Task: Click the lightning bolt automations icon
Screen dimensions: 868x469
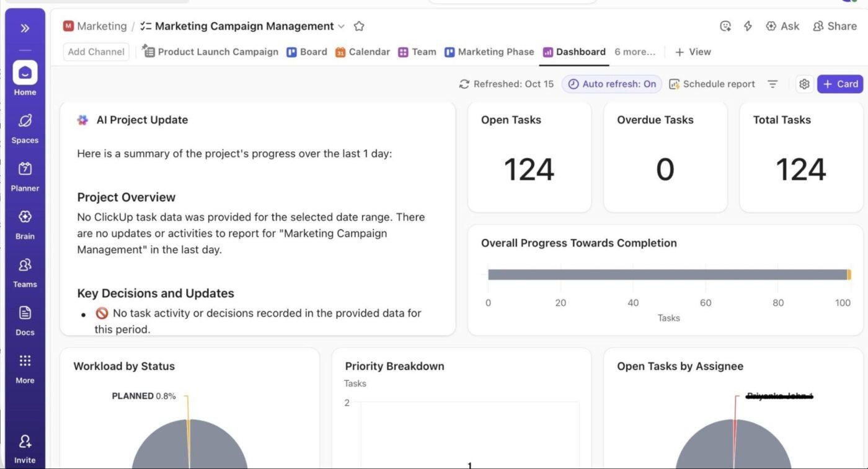Action: [x=748, y=26]
